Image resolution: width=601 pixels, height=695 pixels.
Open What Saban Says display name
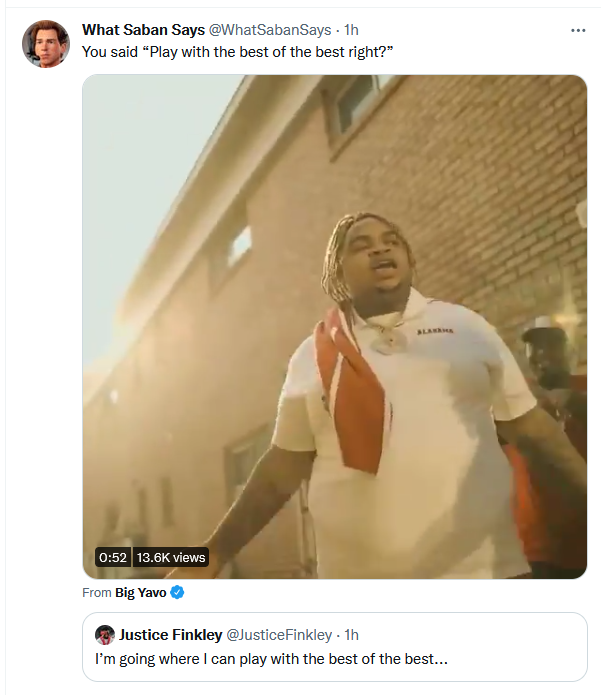[x=143, y=30]
